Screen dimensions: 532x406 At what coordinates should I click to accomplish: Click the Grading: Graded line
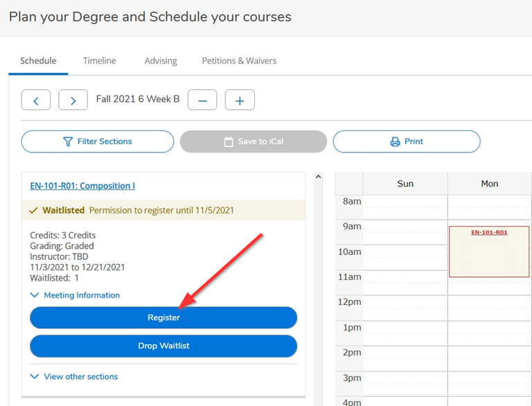(x=62, y=246)
